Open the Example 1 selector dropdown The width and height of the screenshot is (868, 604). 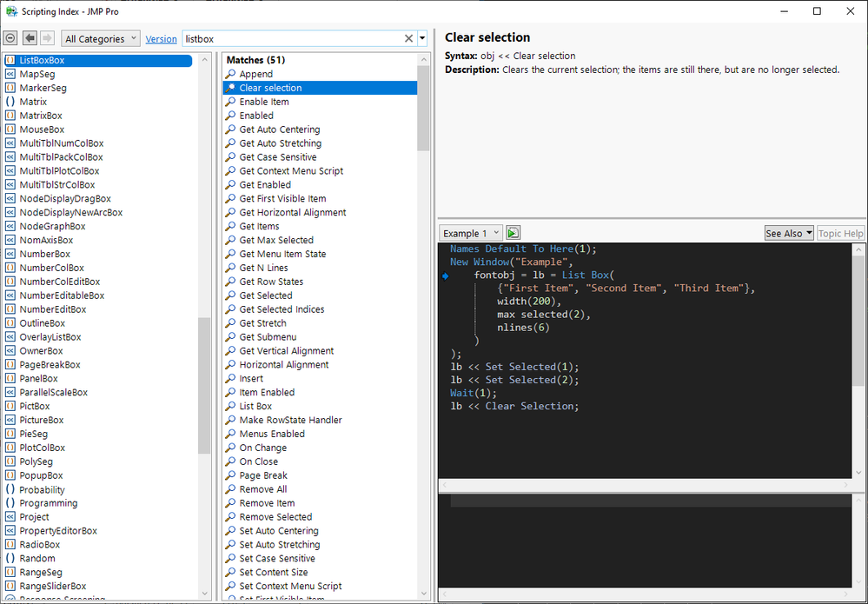pos(471,233)
